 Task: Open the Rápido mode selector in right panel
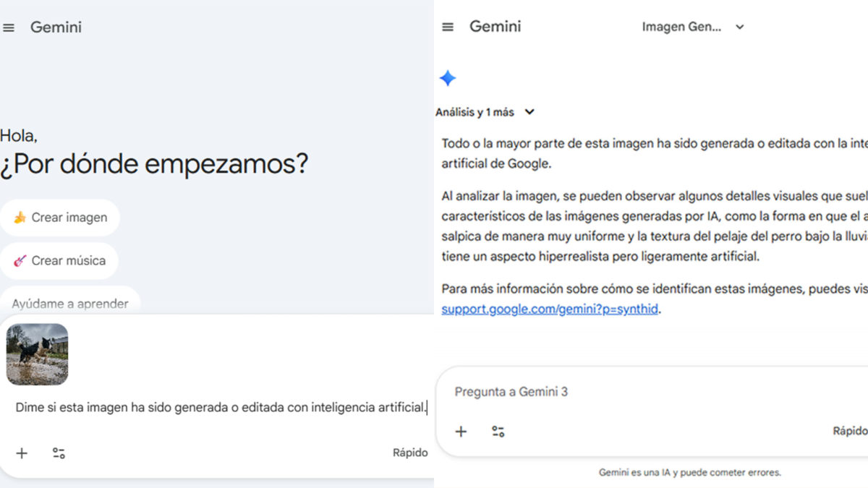(850, 431)
